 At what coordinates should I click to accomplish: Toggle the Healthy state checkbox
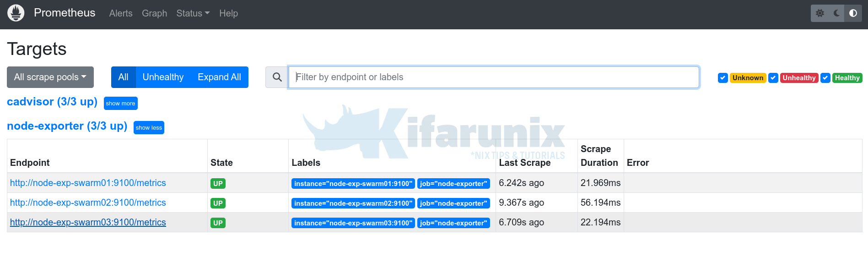pos(825,78)
